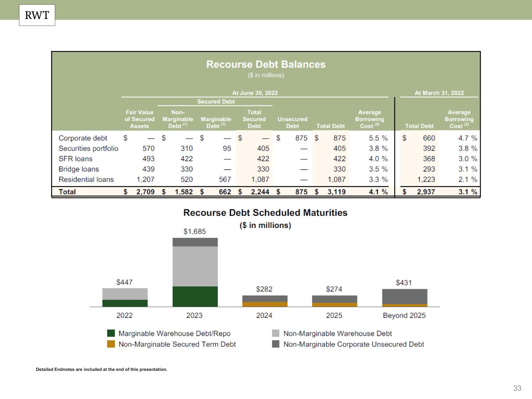Image resolution: width=532 pixels, height=399 pixels.
Task: Click the dark gray Corporate Unsecured Debt legend swatch
Action: (x=276, y=344)
